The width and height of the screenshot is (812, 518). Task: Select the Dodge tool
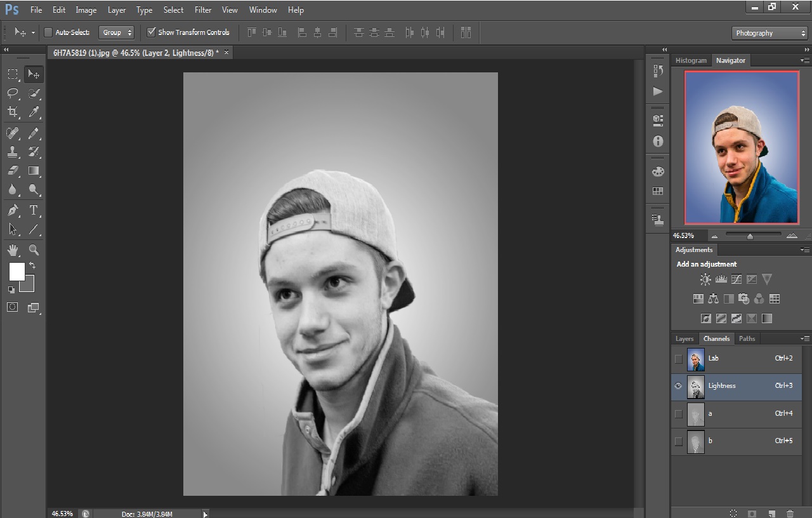pyautogui.click(x=34, y=190)
